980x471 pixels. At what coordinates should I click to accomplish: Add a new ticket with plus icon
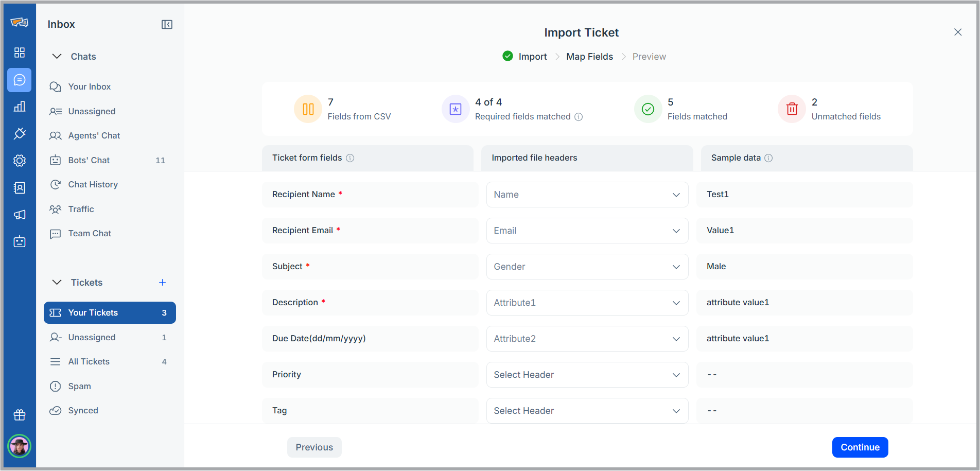coord(162,283)
